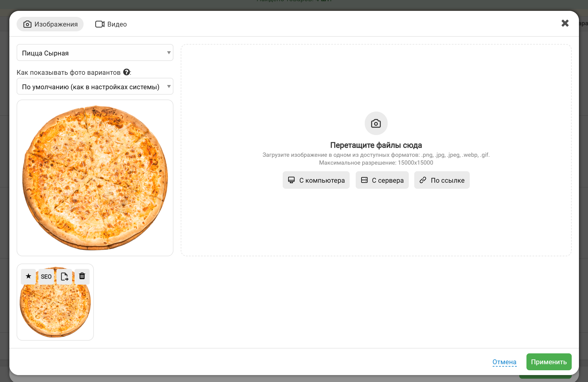Click the move-to-variant file icon on thumbnail
588x382 pixels.
pos(64,276)
